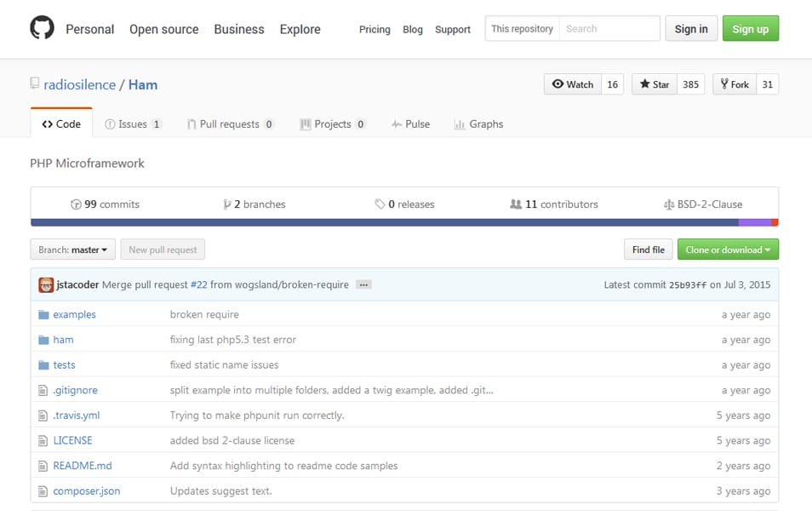Click the README.md file icon

click(43, 466)
